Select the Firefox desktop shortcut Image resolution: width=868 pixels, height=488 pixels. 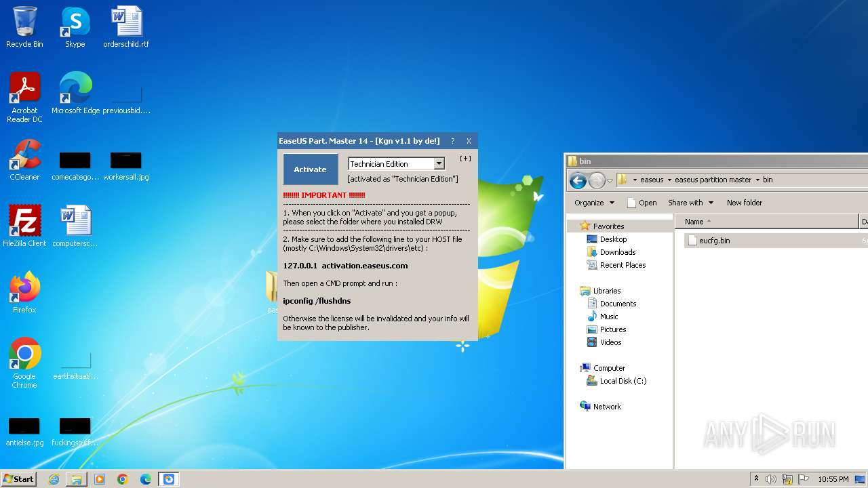click(x=24, y=293)
